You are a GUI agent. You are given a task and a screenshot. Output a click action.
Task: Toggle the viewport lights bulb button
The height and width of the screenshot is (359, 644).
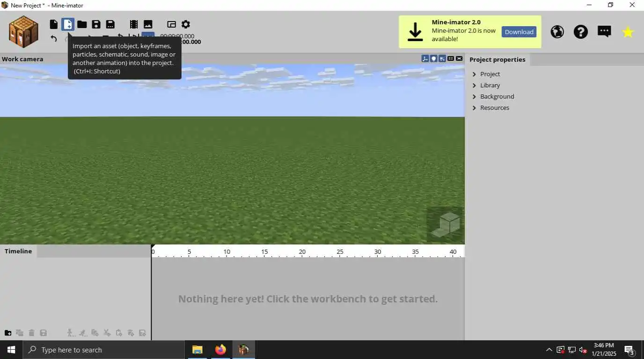click(x=434, y=58)
